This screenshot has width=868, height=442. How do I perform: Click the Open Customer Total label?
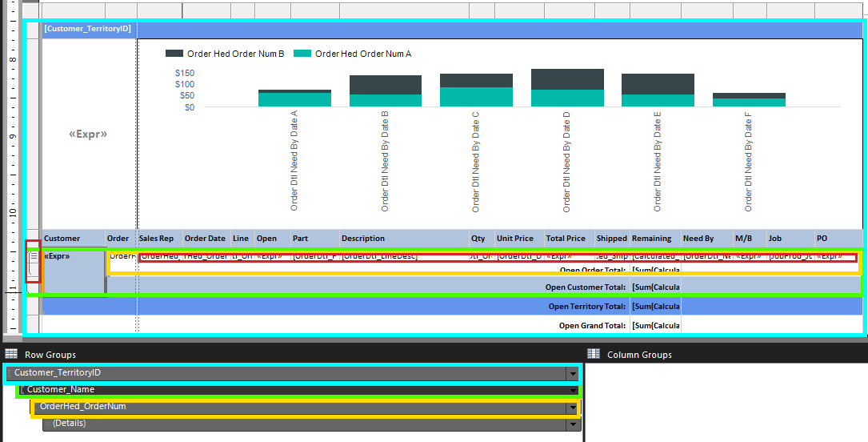pyautogui.click(x=586, y=287)
